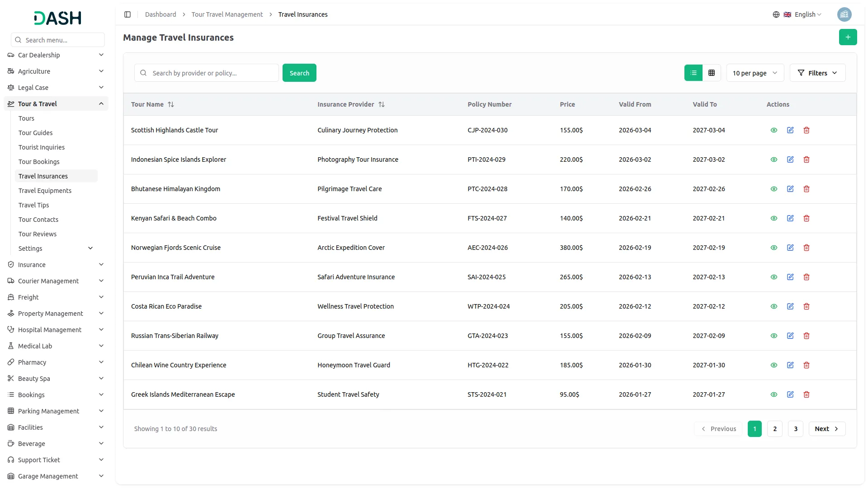Sort the table by Tour Name

point(171,104)
